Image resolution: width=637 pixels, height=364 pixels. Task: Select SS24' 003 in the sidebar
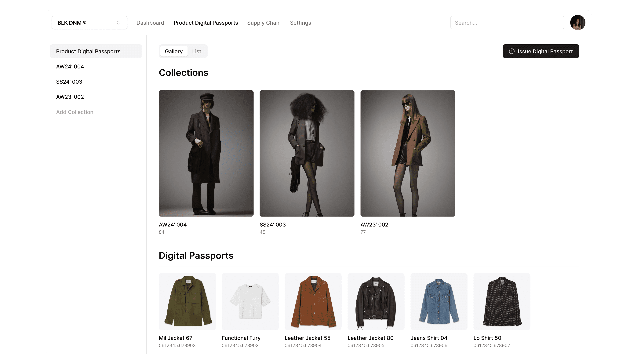[69, 82]
